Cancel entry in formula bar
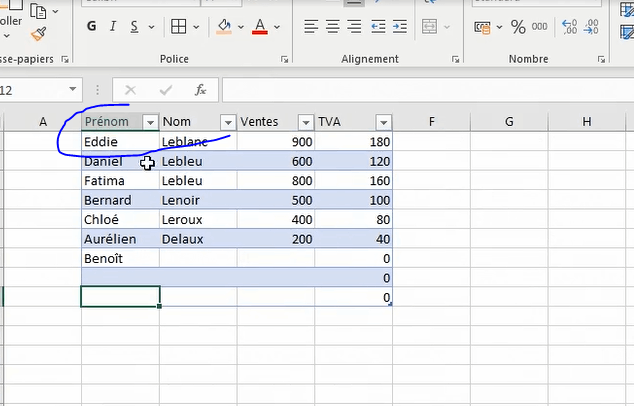 [130, 90]
